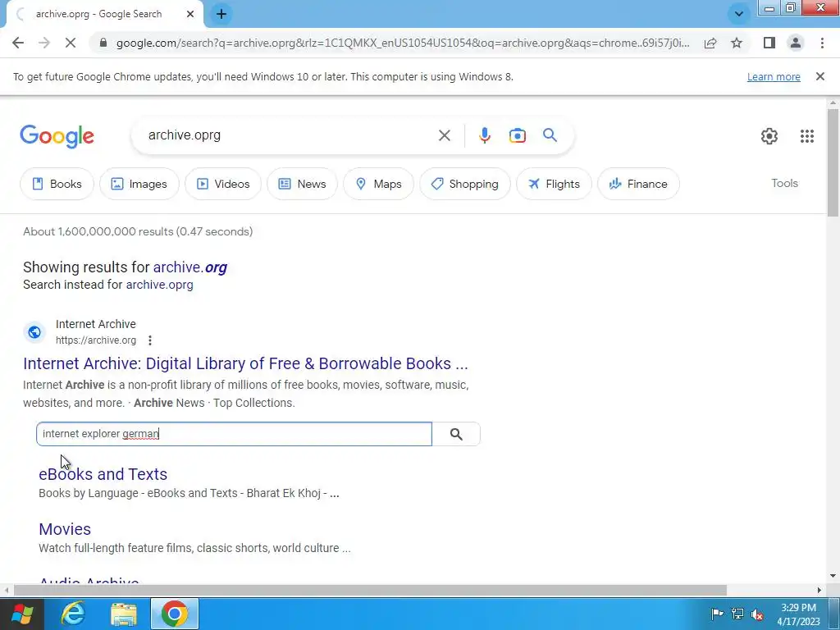
Task: Search by image with the camera icon
Action: tap(517, 135)
